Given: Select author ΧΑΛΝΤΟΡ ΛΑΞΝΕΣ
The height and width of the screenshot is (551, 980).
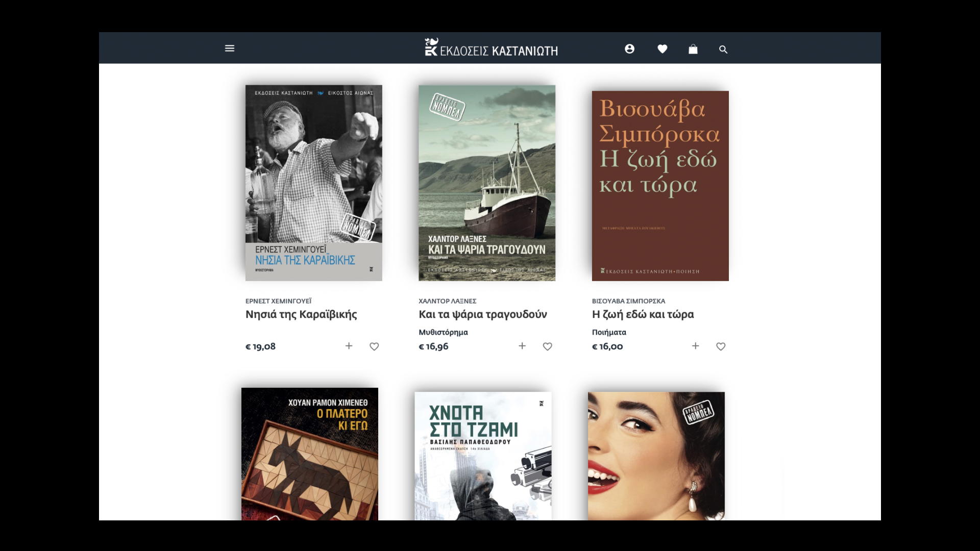Looking at the screenshot, I should 448,301.
